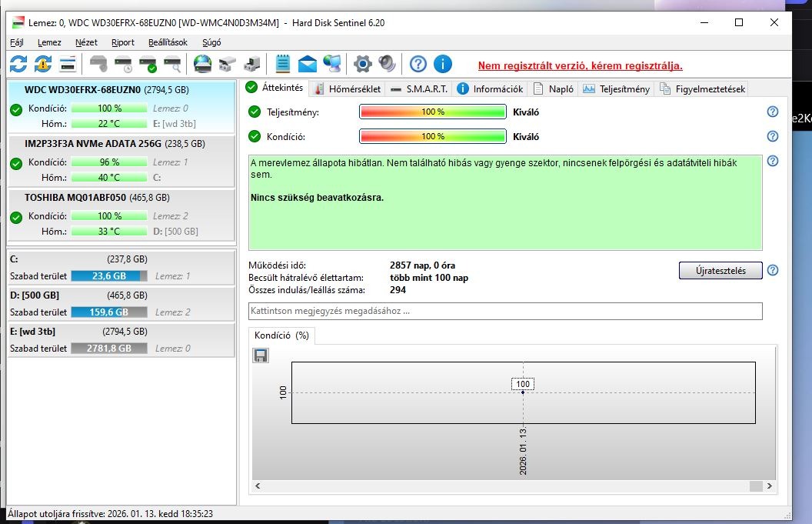Viewport: 812px width, 524px height.
Task: Click the 2857 nap, 0 óra value
Action: pyautogui.click(x=423, y=265)
